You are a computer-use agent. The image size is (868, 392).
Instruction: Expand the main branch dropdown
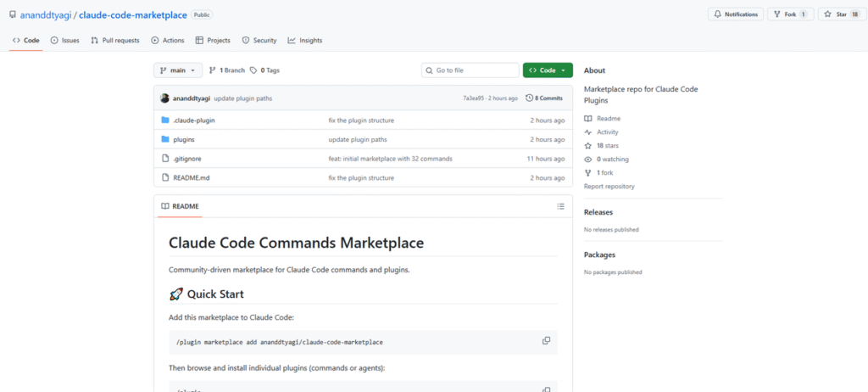tap(178, 70)
